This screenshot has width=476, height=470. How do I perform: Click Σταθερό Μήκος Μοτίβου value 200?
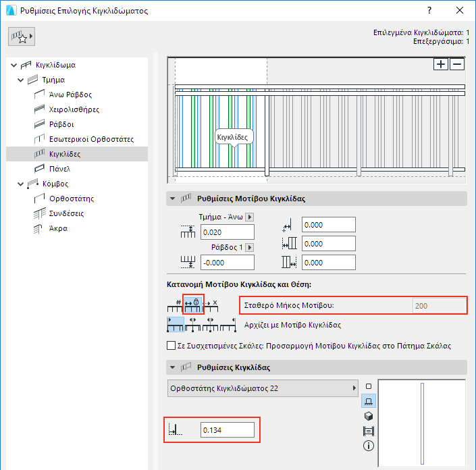pyautogui.click(x=439, y=306)
